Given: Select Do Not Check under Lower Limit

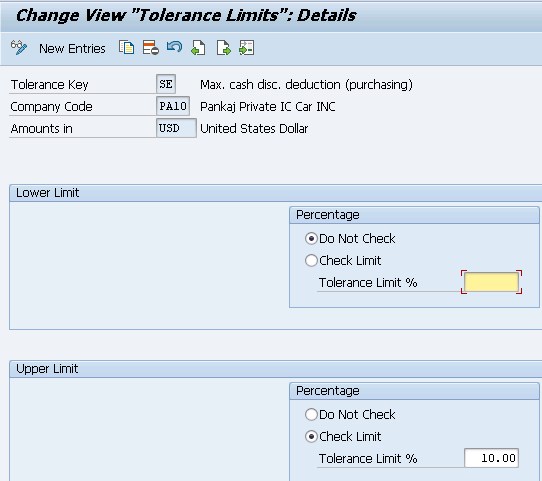Looking at the screenshot, I should [311, 238].
